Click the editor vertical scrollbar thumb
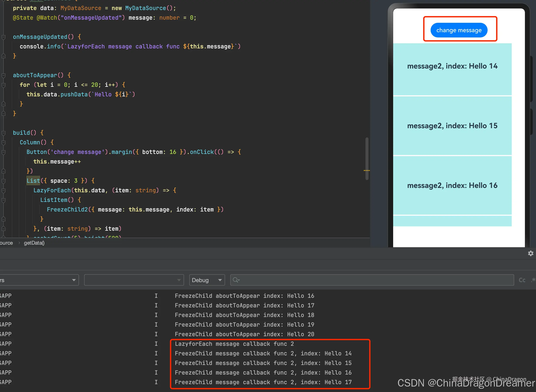This screenshot has height=392, width=536. point(367,159)
